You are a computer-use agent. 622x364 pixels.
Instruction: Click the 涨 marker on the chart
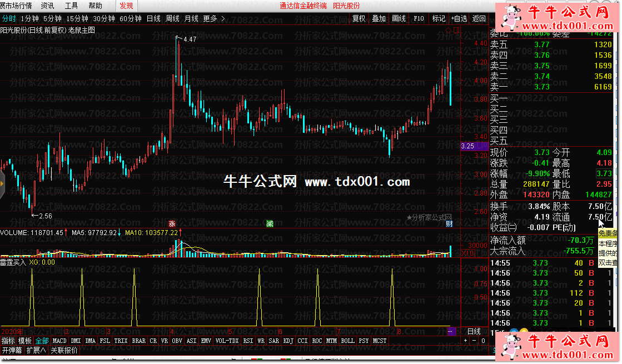pyautogui.click(x=172, y=224)
